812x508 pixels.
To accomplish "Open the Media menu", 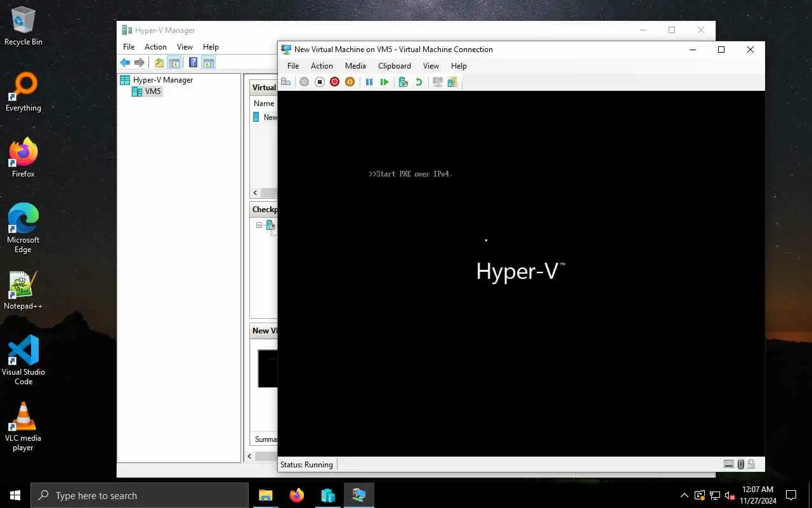I will [355, 66].
